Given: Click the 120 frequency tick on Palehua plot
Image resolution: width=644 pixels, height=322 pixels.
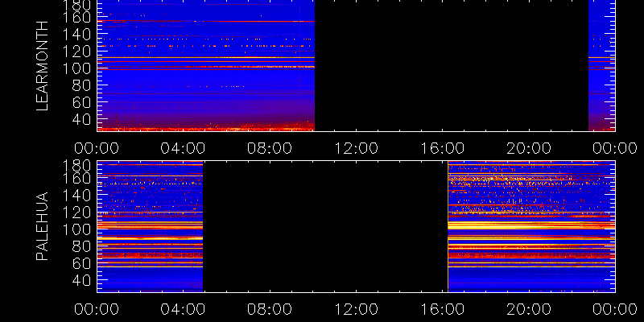Looking at the screenshot, I should 78,213.
